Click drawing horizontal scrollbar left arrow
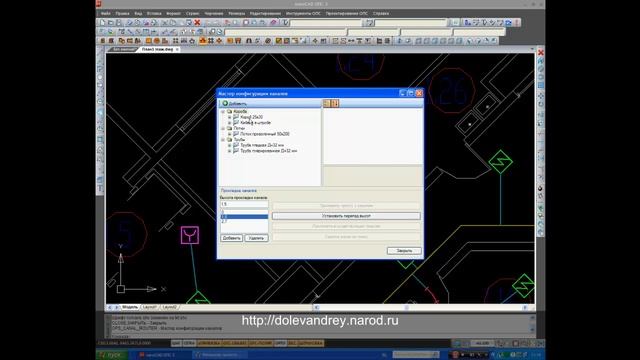Viewport: 640px width, 360px height. (x=317, y=307)
